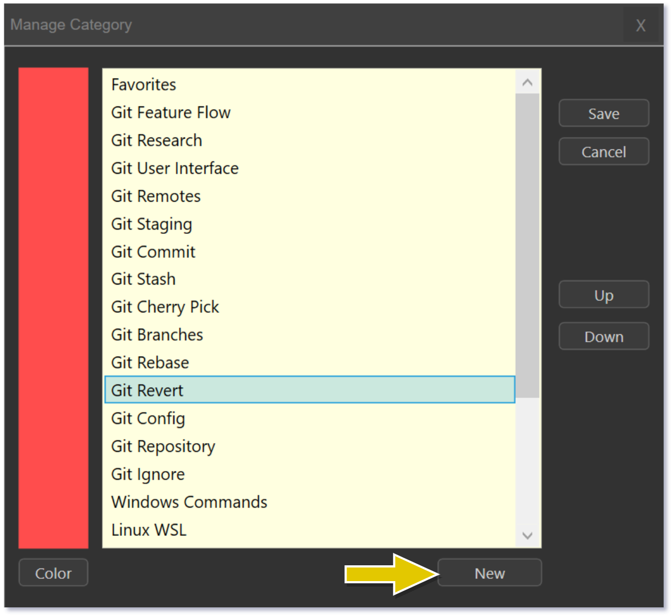This screenshot has width=672, height=616.
Task: Click the vertical scrollbar thumb
Action: pos(527,245)
